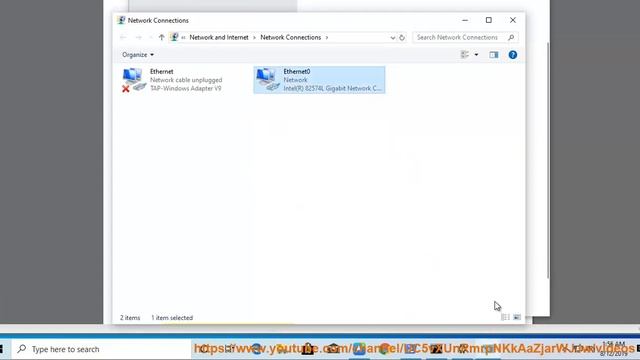Click the Network Connections title bar icon
Screen dimensions: 640x360
pyautogui.click(x=121, y=20)
